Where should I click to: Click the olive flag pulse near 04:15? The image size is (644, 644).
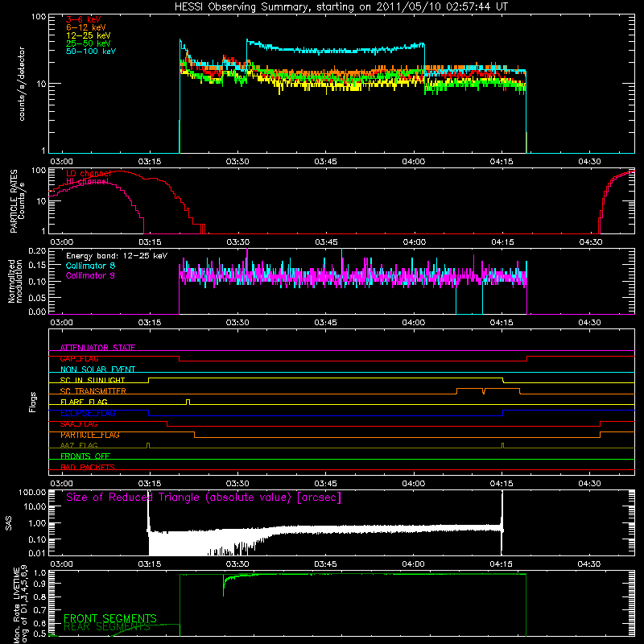(502, 446)
